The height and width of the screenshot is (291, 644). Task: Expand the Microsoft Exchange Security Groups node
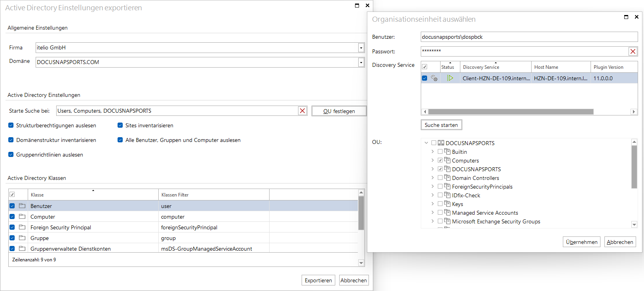coord(433,221)
